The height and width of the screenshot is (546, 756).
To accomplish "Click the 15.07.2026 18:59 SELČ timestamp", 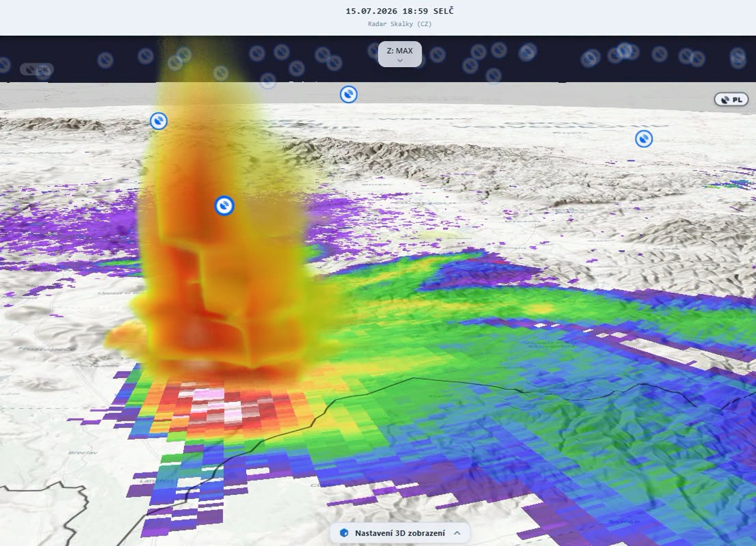I will 400,11.
